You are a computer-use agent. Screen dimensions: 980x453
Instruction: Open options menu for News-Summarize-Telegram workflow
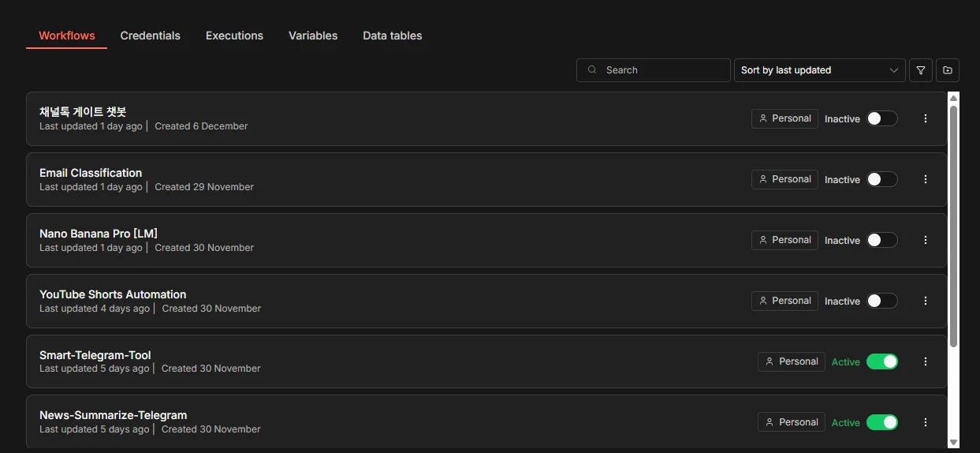pos(926,422)
